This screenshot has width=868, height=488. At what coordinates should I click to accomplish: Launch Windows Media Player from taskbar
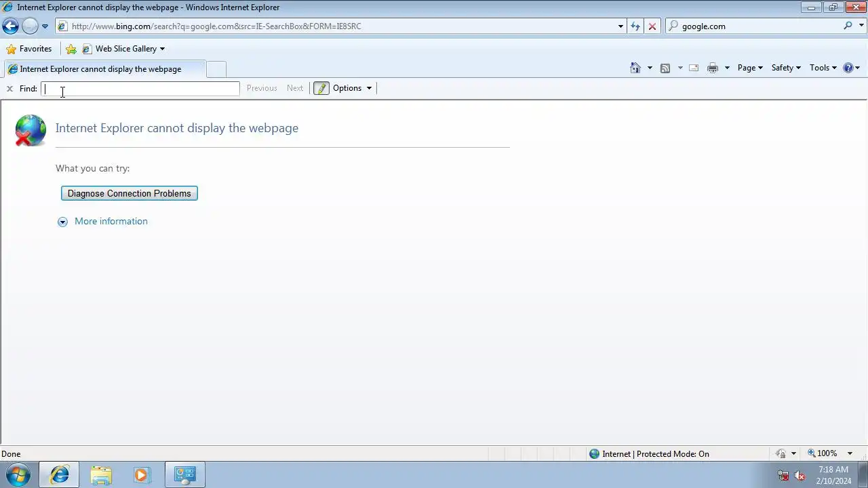(x=142, y=474)
